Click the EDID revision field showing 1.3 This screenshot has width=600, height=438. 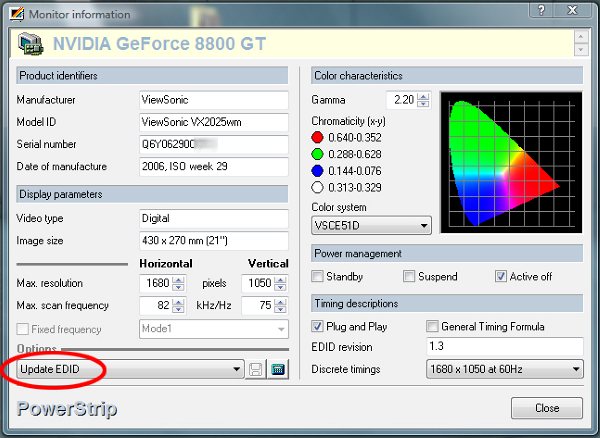(505, 346)
